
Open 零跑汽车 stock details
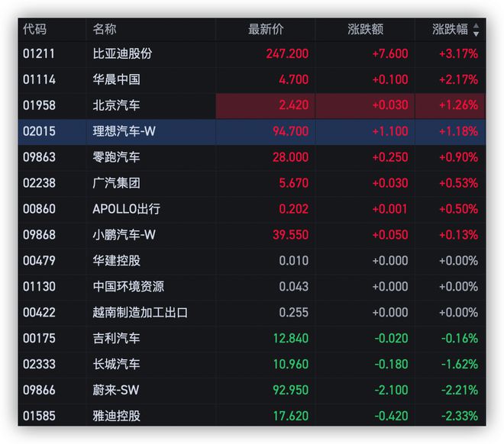pos(252,157)
